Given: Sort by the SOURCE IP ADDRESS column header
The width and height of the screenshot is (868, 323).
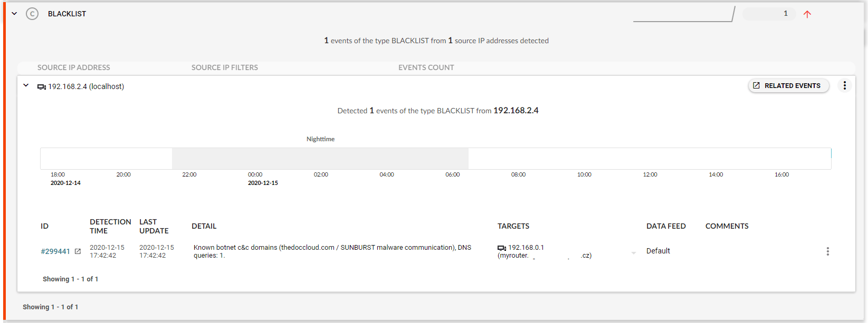Looking at the screenshot, I should 74,67.
